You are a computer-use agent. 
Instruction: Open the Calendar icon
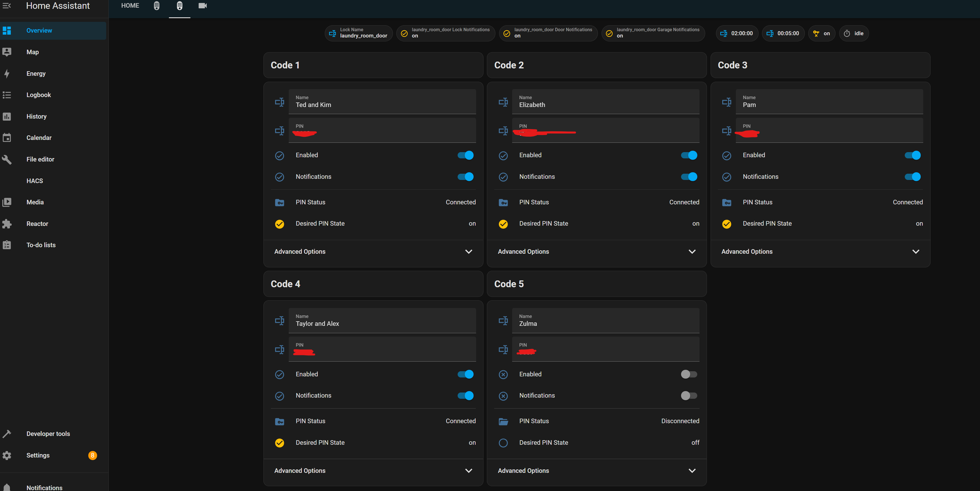7,138
